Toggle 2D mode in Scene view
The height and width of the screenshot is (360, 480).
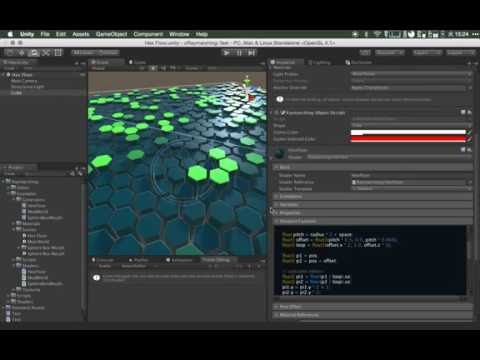point(142,68)
